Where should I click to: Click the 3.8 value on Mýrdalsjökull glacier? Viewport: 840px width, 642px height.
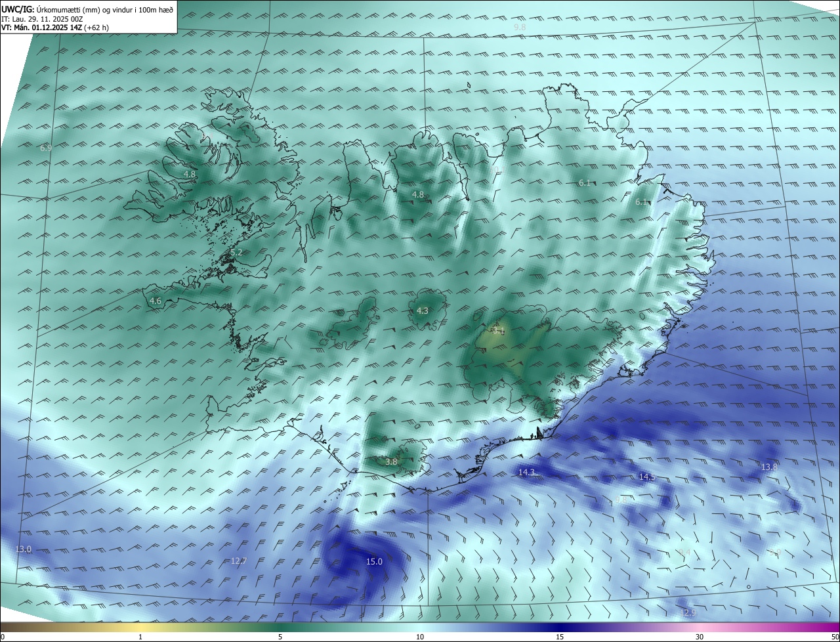pyautogui.click(x=391, y=461)
